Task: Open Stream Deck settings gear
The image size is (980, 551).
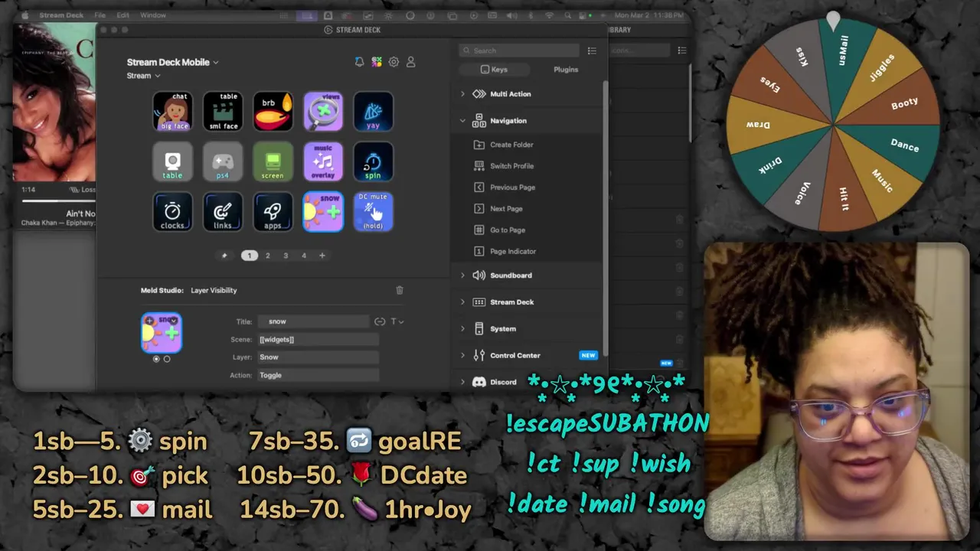Action: click(394, 62)
